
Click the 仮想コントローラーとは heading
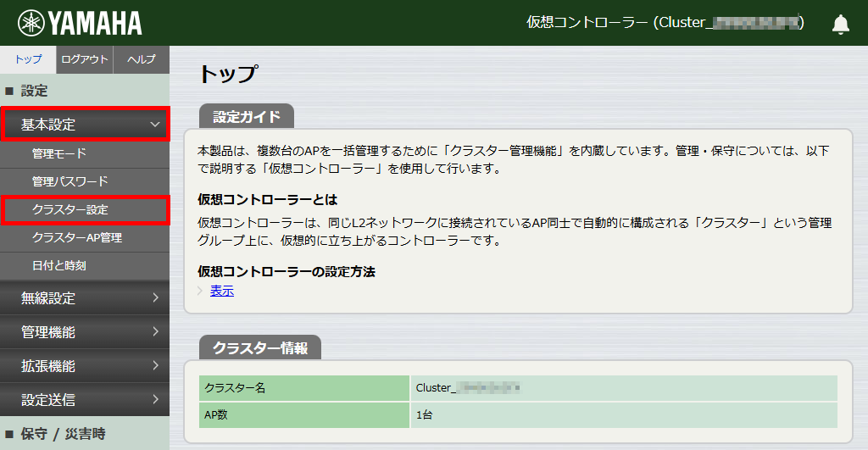coord(267,199)
